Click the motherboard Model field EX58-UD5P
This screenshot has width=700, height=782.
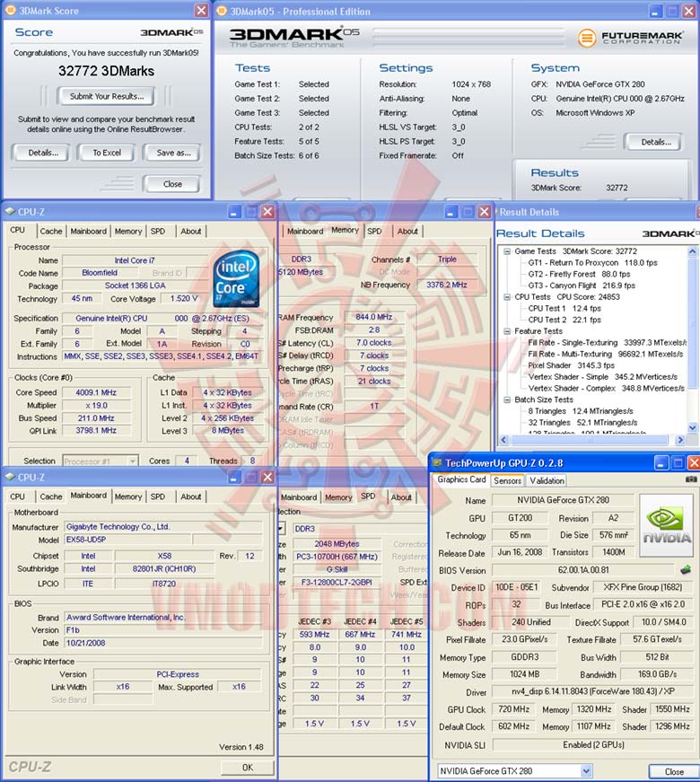click(x=127, y=539)
